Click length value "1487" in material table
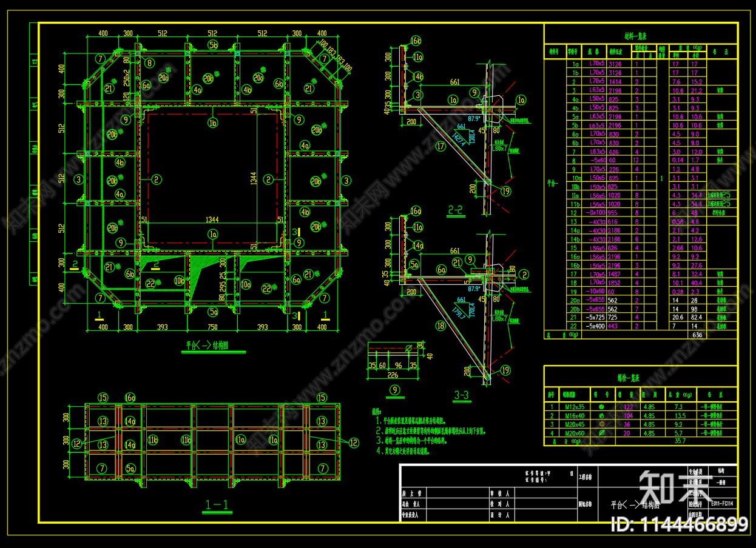The image size is (756, 548). tap(615, 274)
